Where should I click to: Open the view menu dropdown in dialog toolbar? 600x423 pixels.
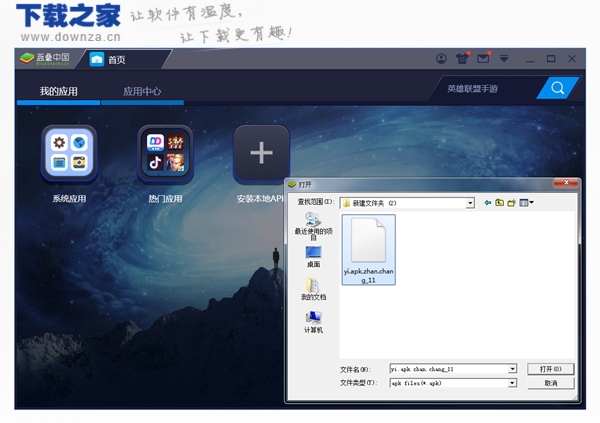[x=526, y=203]
